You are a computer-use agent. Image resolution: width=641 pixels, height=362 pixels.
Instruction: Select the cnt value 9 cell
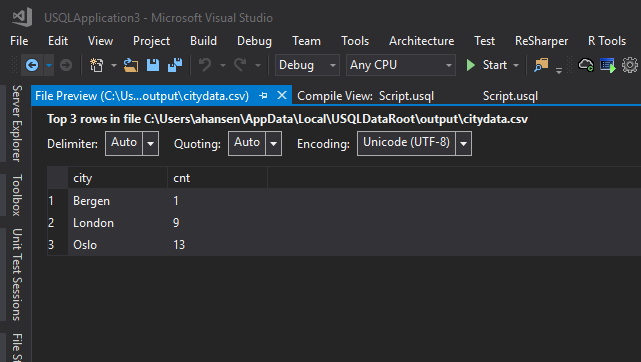(x=217, y=223)
